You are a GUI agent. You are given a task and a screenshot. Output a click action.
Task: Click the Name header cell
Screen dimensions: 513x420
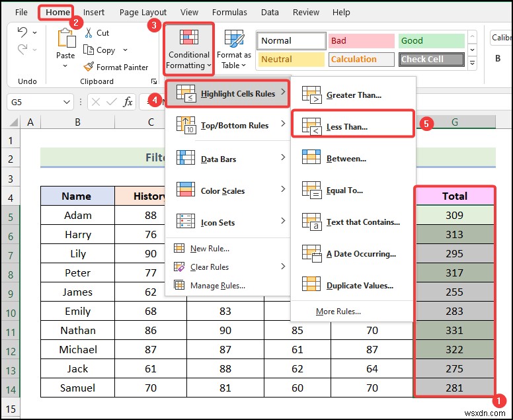(77, 196)
